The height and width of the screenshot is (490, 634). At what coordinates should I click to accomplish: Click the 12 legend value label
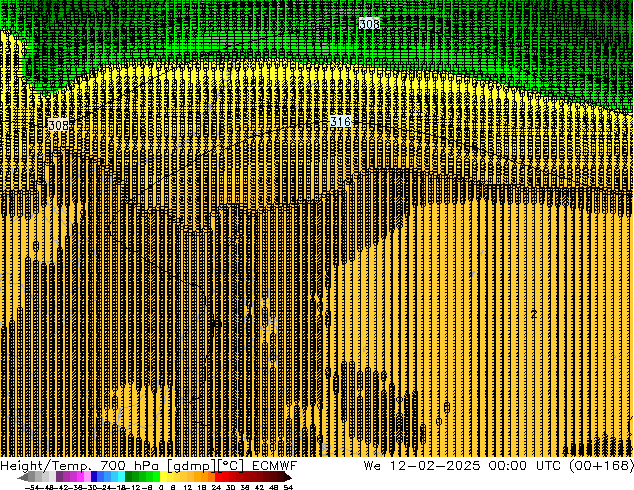tap(188, 487)
